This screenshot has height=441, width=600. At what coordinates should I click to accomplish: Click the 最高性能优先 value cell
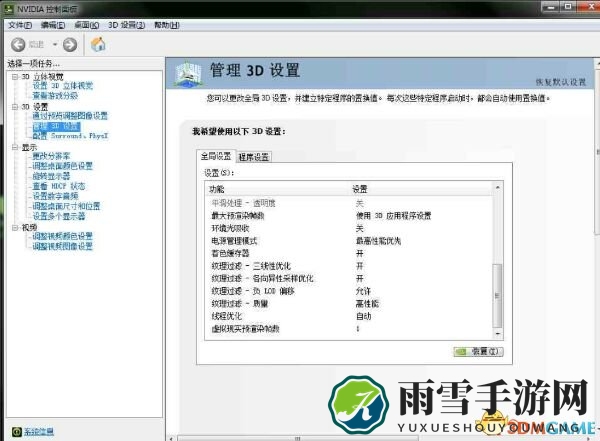pyautogui.click(x=378, y=241)
